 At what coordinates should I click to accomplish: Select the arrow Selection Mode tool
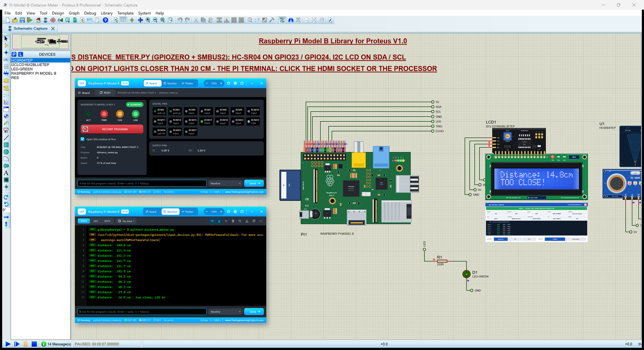click(x=6, y=38)
